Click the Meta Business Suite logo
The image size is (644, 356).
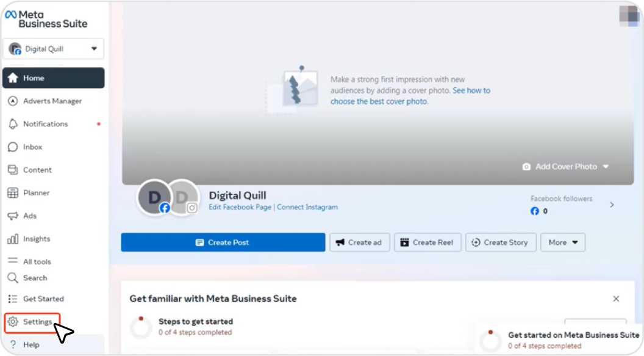[46, 19]
